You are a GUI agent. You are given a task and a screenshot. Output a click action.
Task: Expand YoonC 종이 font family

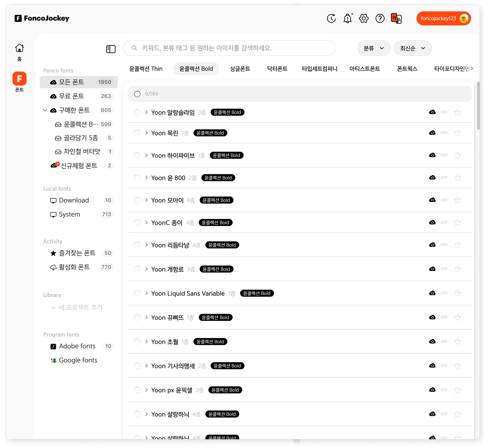[147, 222]
